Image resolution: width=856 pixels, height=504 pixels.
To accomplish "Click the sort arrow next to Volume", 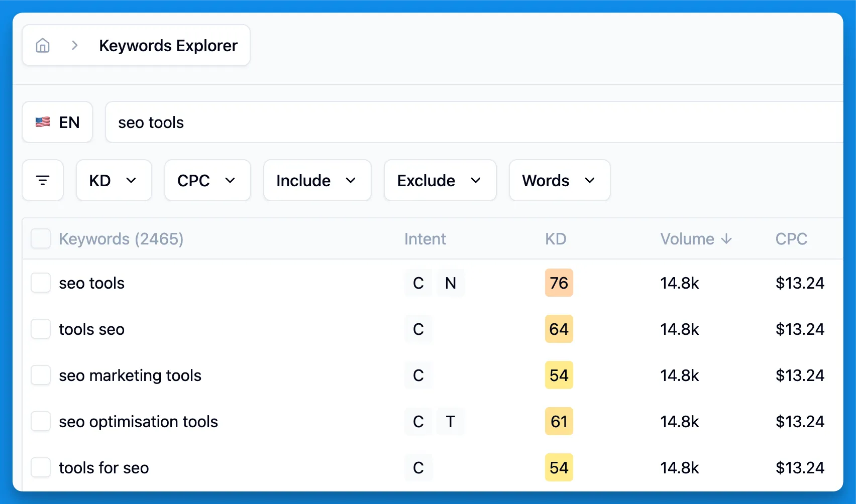I will coord(726,239).
